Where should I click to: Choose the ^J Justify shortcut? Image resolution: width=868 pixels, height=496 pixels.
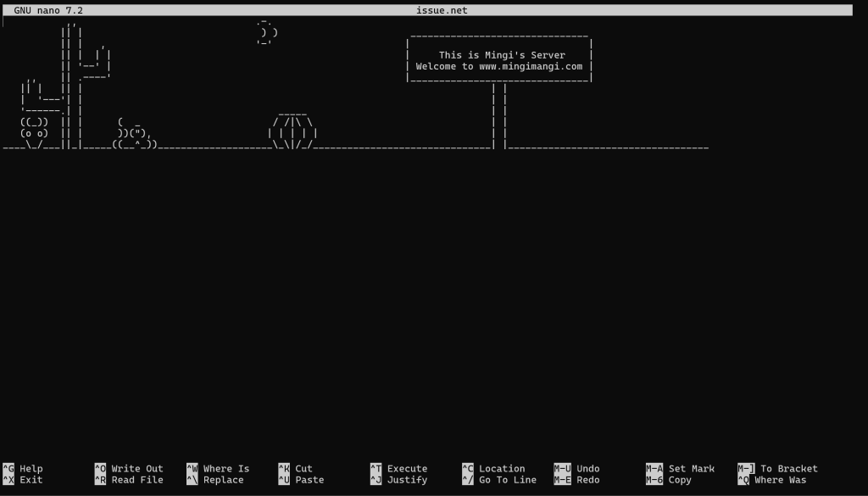[398, 480]
